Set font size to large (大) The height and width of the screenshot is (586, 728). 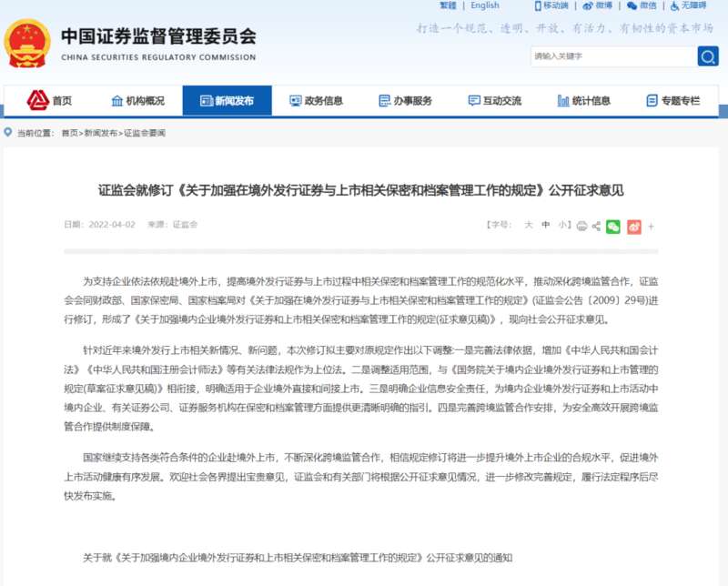point(528,225)
